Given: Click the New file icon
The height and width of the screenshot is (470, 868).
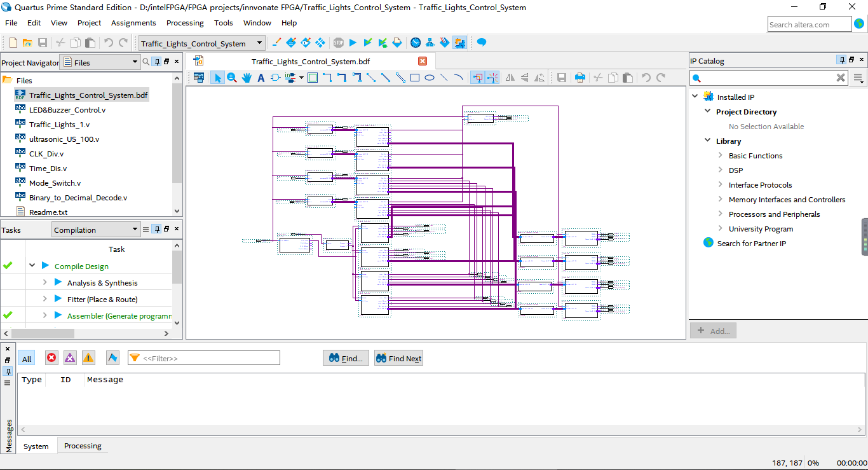Looking at the screenshot, I should coord(13,43).
